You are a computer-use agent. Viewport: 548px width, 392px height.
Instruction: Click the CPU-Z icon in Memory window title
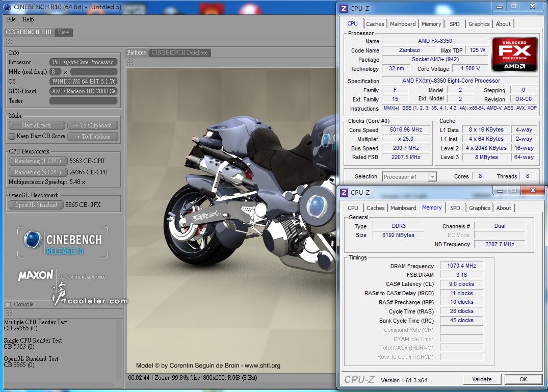click(x=344, y=193)
